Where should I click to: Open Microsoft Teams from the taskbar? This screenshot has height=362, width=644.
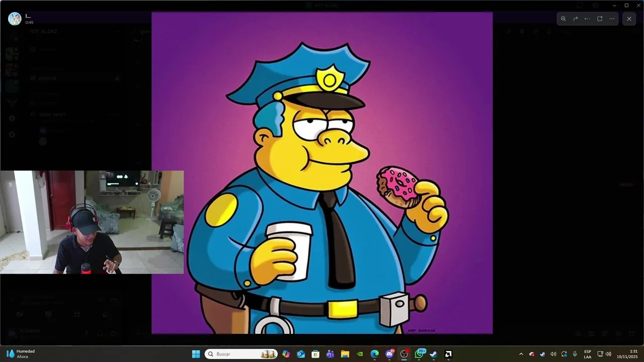click(x=330, y=354)
